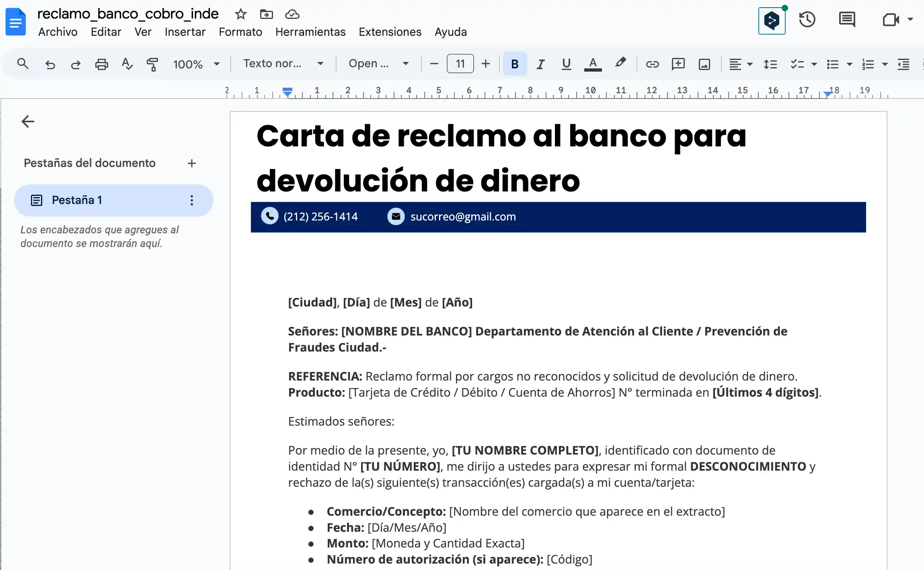Add a new document tab with plus button
This screenshot has width=924, height=570.
pos(192,163)
